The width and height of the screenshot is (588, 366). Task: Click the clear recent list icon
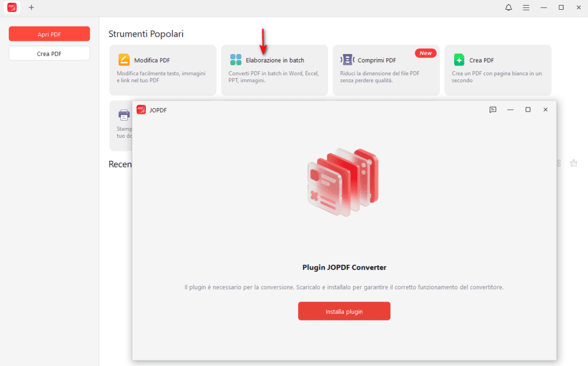(x=574, y=163)
